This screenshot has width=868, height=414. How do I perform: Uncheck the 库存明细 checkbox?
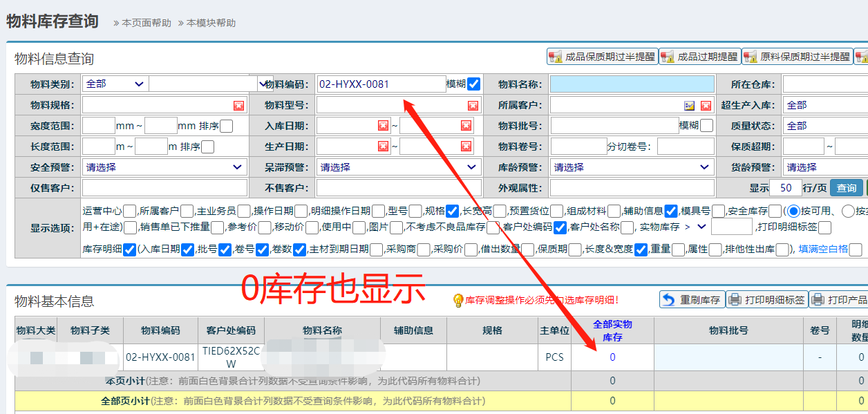point(129,250)
